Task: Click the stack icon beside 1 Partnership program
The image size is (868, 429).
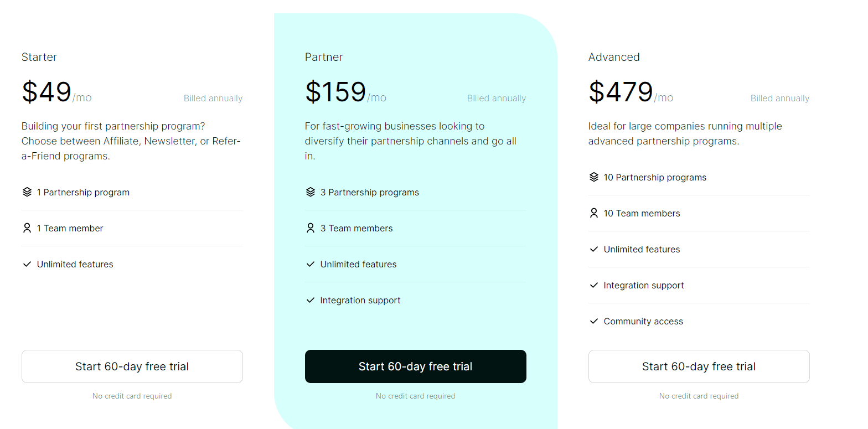Action: [27, 192]
